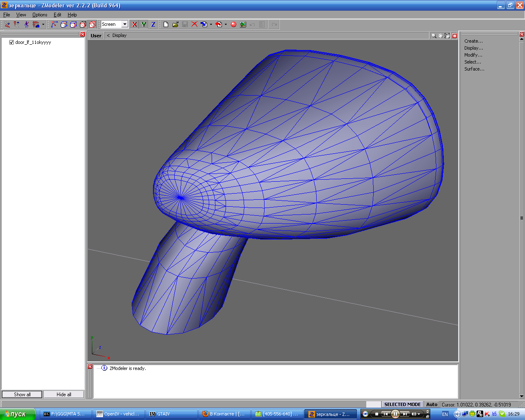Expand the Create... command group

(473, 41)
